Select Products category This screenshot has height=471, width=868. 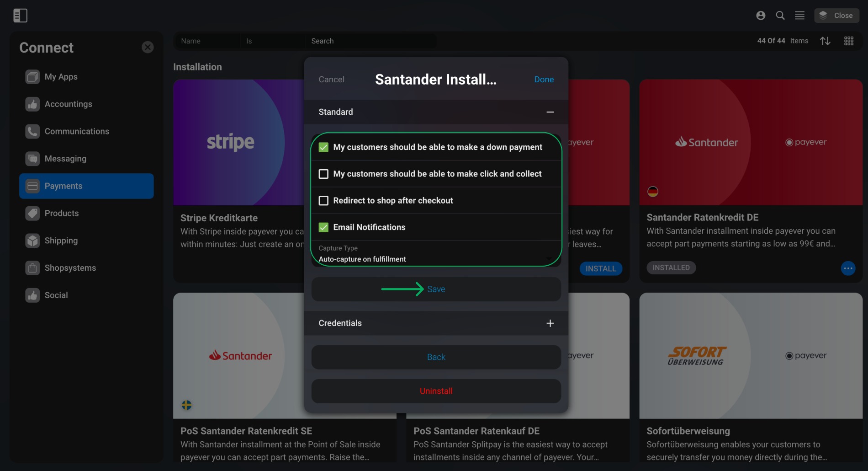(86, 213)
